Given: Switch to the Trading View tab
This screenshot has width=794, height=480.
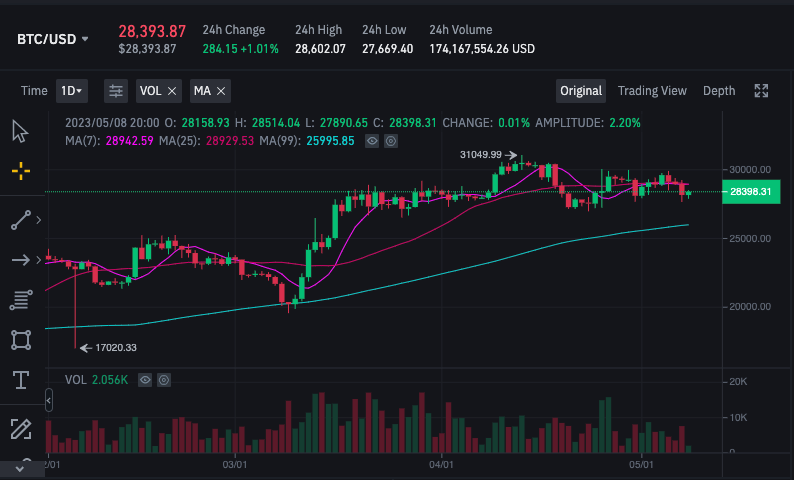Looking at the screenshot, I should tap(652, 91).
